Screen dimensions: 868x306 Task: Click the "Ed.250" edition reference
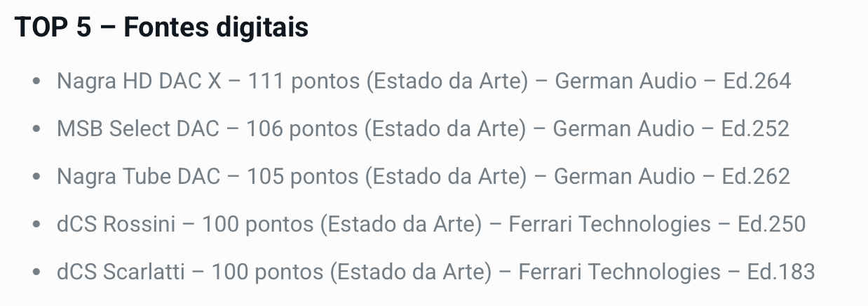772,225
